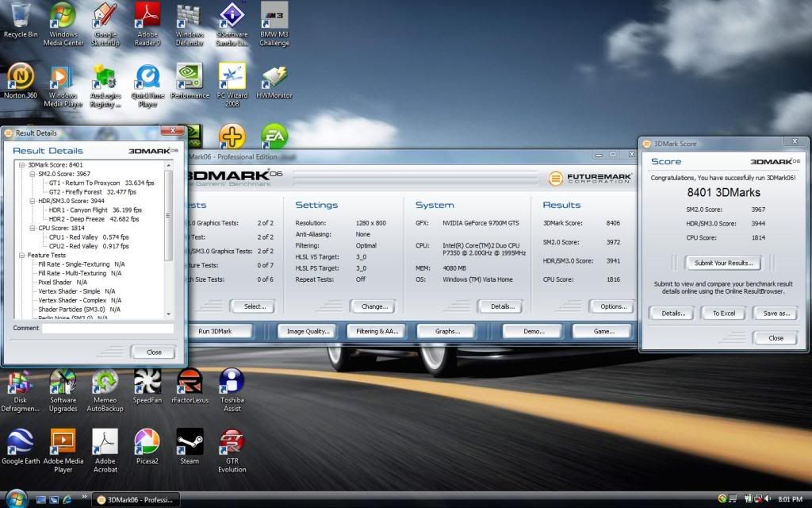Screen dimensions: 812x508
Task: Click the Game... button
Action: tap(603, 331)
